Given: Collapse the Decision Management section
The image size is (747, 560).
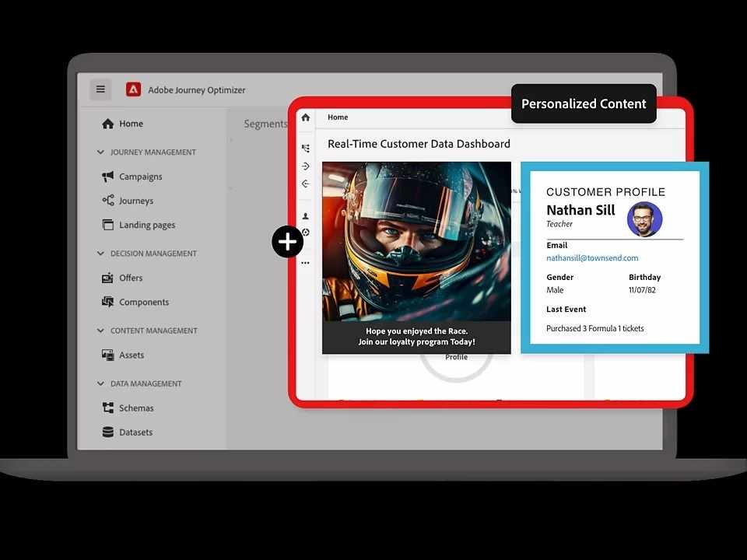Looking at the screenshot, I should click(100, 254).
